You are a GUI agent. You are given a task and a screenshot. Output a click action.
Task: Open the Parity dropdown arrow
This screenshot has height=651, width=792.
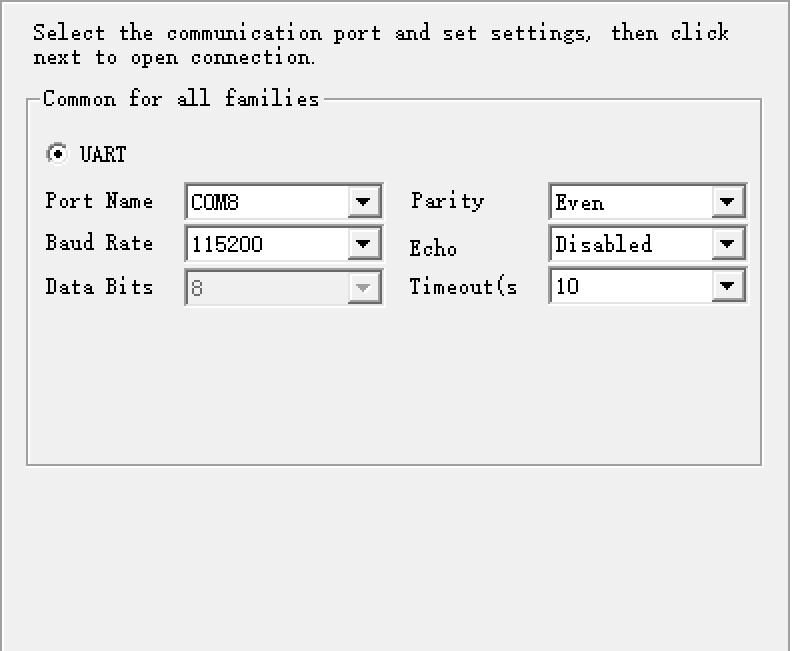tap(727, 202)
